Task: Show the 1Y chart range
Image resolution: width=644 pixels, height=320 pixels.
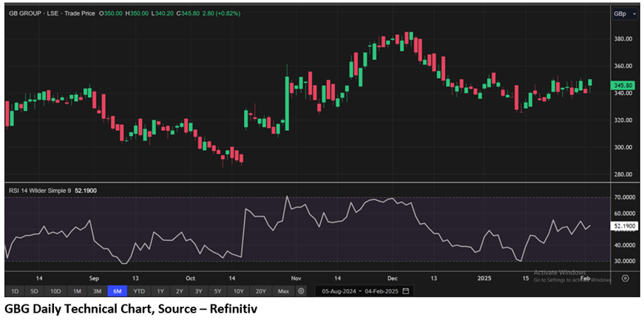Action: tap(160, 291)
